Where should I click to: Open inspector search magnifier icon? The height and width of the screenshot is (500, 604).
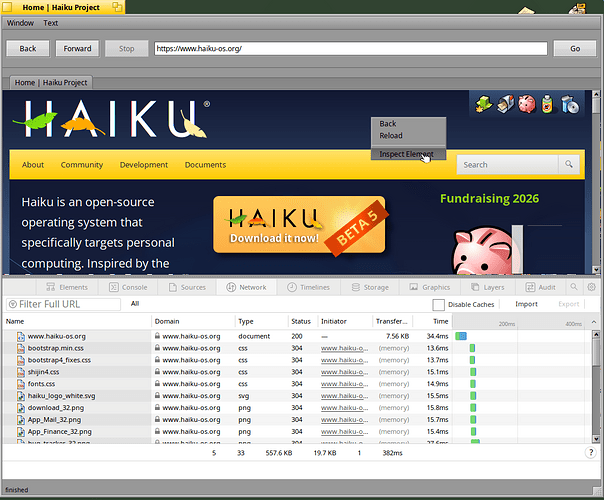[x=574, y=287]
